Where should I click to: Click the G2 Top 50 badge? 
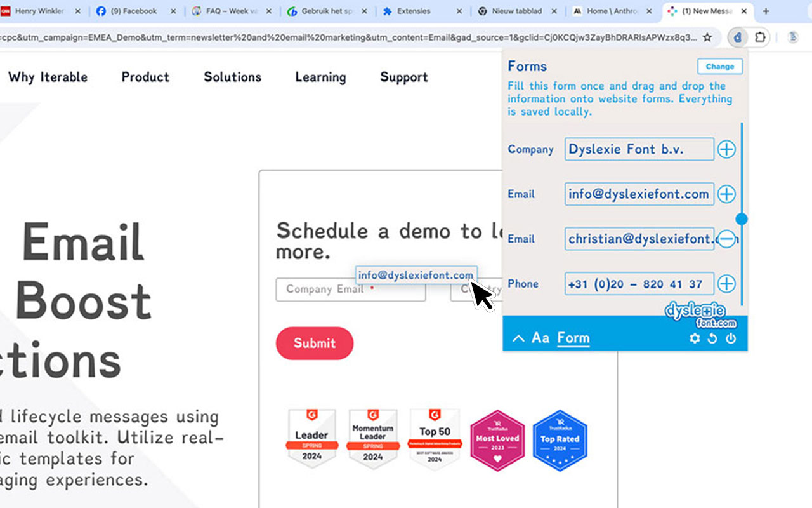point(435,439)
